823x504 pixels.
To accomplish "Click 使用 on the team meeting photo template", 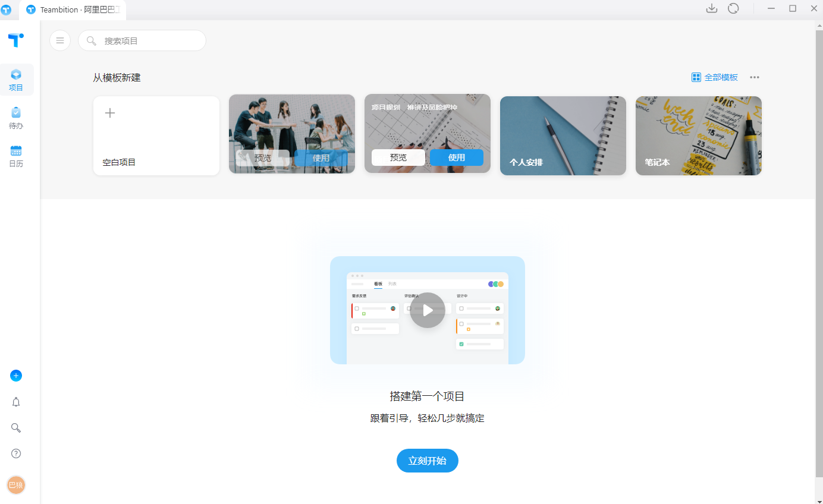I will click(321, 158).
